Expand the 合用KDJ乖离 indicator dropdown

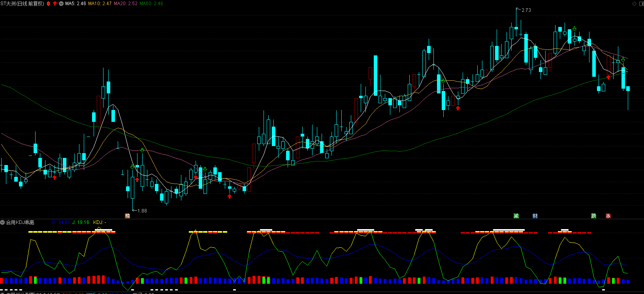(x=2, y=222)
